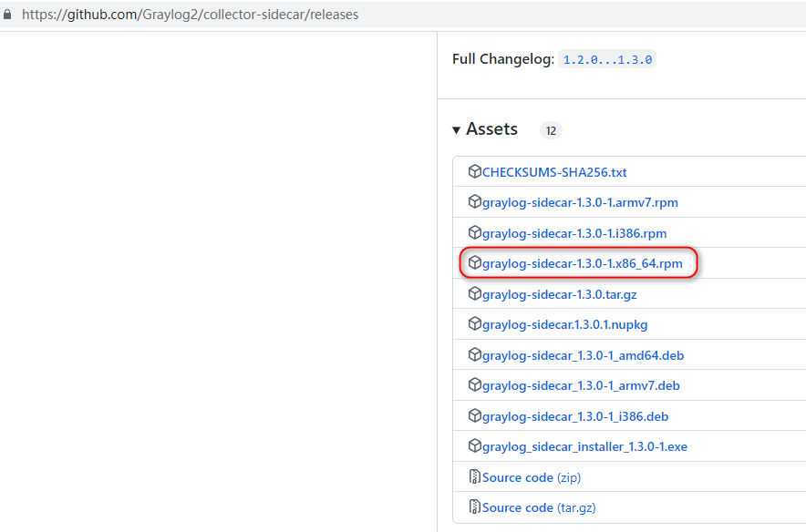Click package icon beside CHECKSUMS-SHA256.txt

(x=474, y=171)
